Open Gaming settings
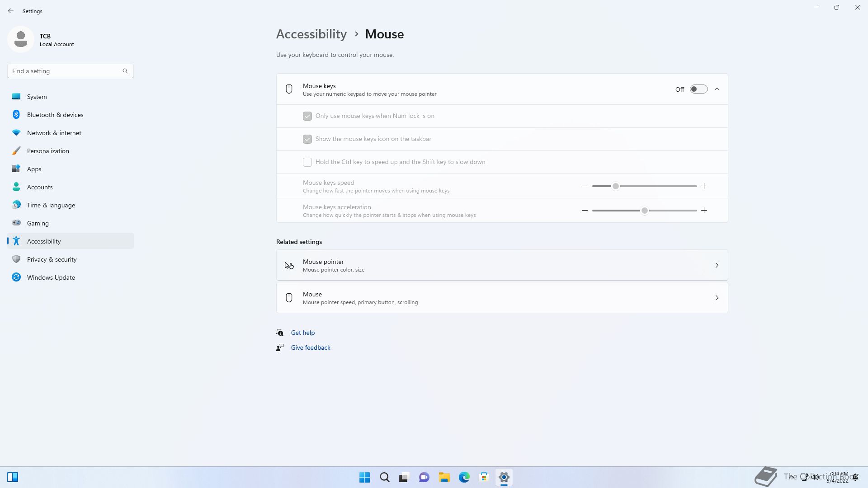Screen dimensions: 868x488 [x=71, y=223]
